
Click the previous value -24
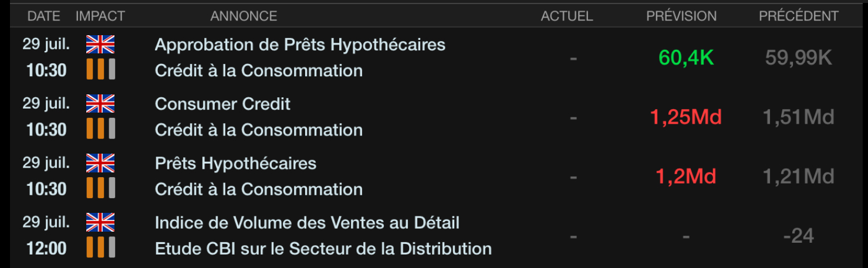[x=798, y=236]
